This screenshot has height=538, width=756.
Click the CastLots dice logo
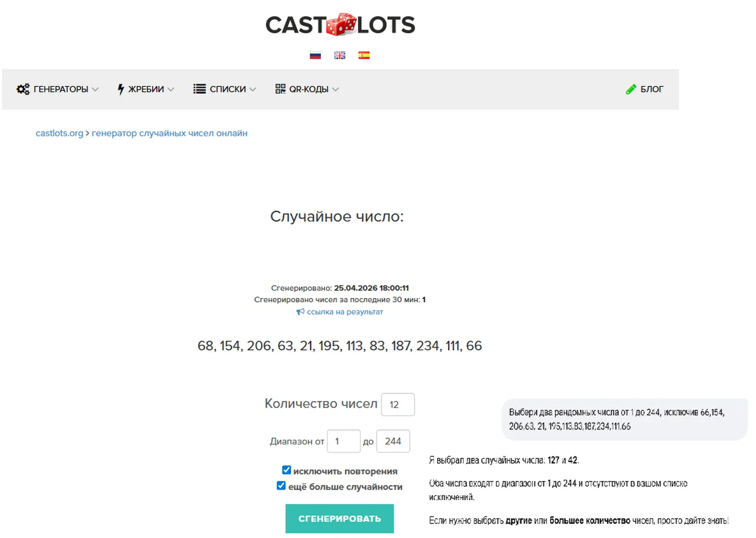click(340, 25)
